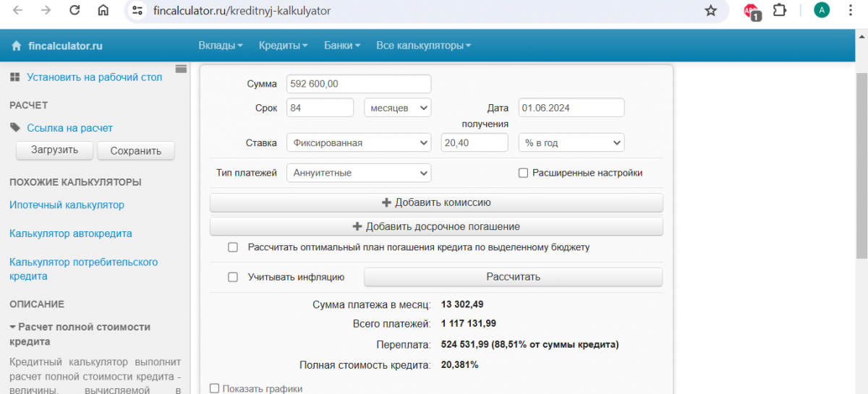The height and width of the screenshot is (394, 868).
Task: Go to browser home page icon
Action: point(103,11)
